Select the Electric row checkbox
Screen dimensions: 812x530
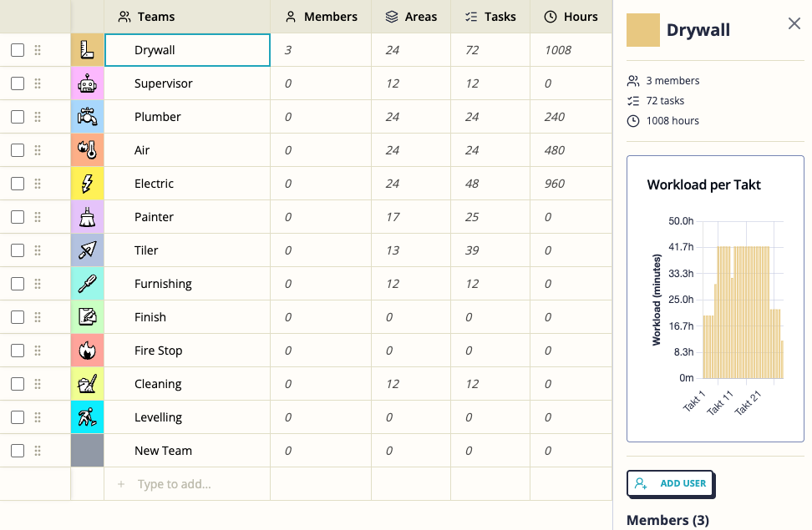point(18,184)
